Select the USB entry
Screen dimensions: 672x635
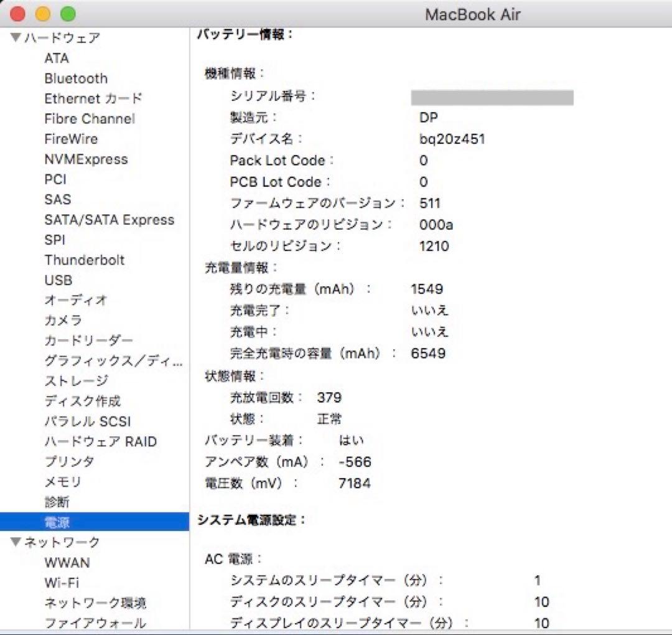pos(58,280)
